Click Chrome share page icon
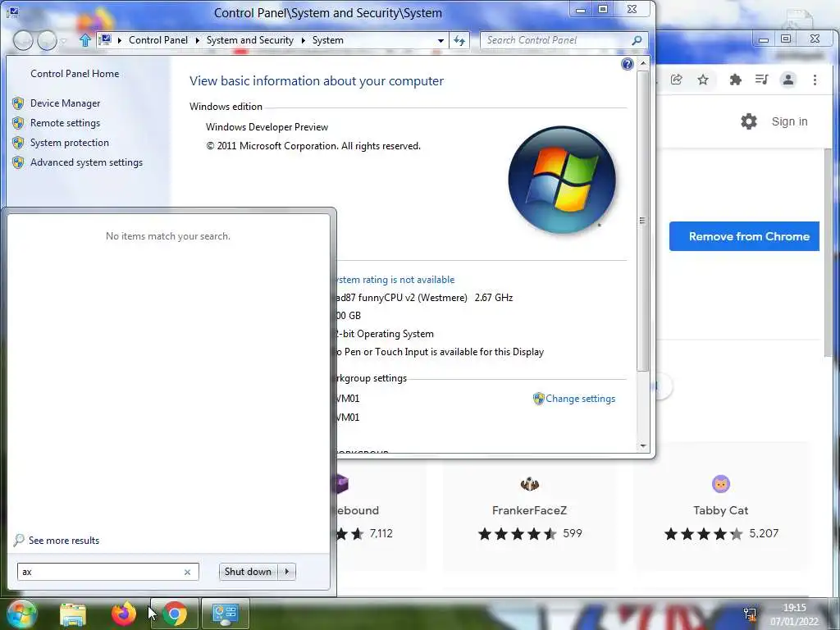 click(676, 80)
